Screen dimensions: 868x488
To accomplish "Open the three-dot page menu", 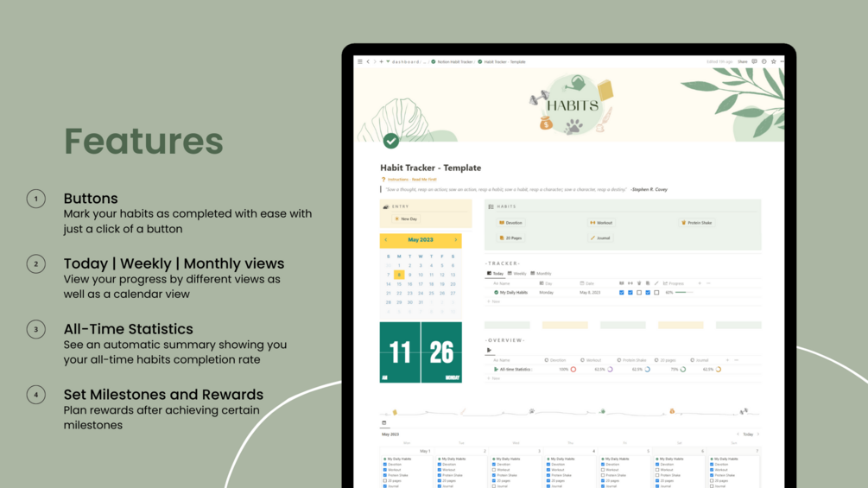I will tap(782, 61).
